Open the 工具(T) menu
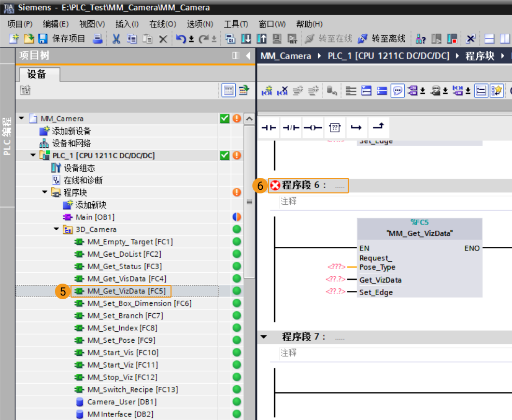 [236, 24]
